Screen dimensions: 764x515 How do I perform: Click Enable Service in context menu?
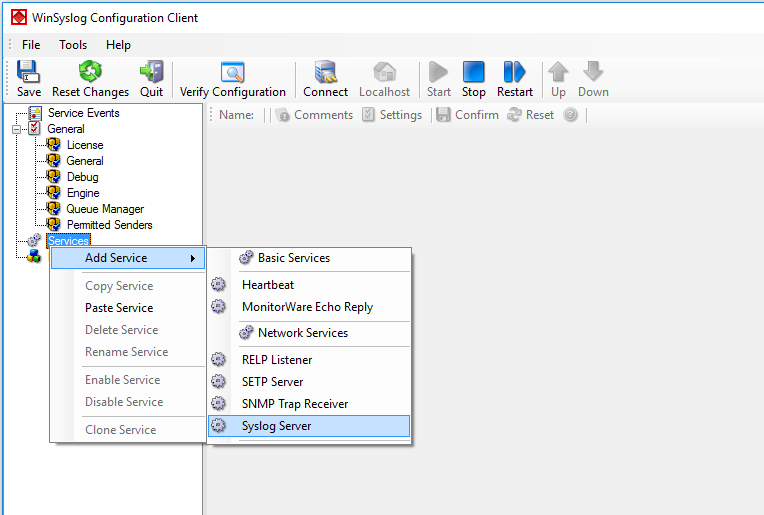pos(128,380)
